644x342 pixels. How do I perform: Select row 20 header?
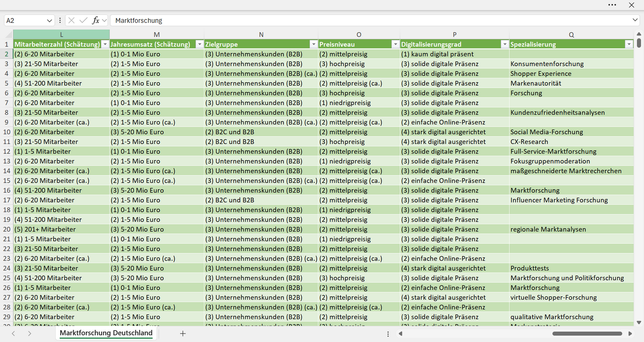(7, 229)
